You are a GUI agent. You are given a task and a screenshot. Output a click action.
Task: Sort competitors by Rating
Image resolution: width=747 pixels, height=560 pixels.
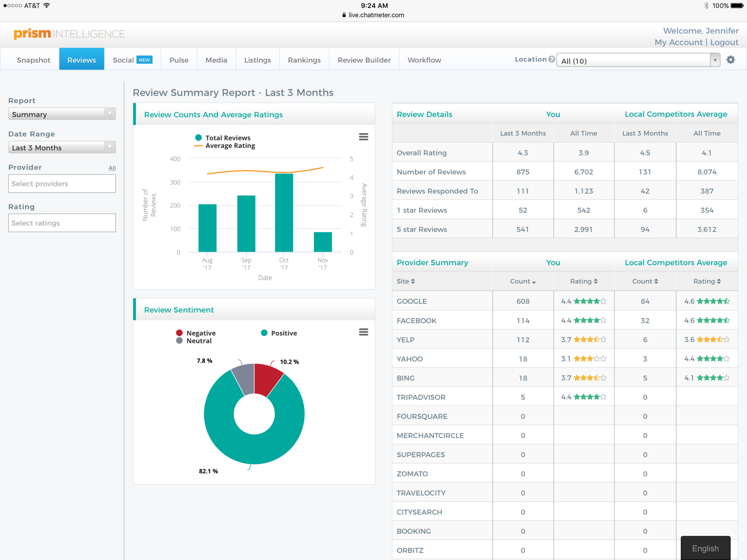[x=708, y=281]
